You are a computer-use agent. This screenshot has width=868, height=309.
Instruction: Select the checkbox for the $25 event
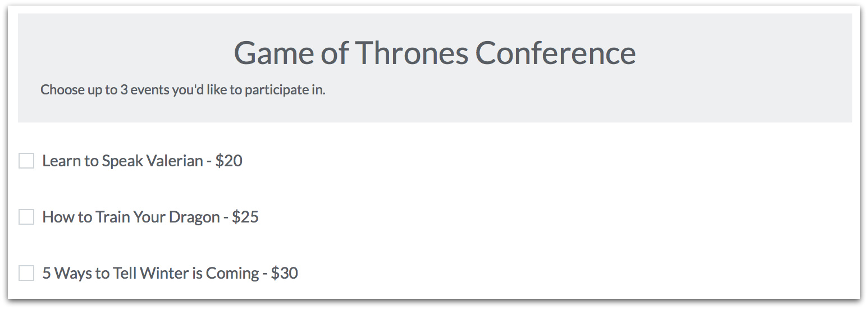click(x=26, y=217)
